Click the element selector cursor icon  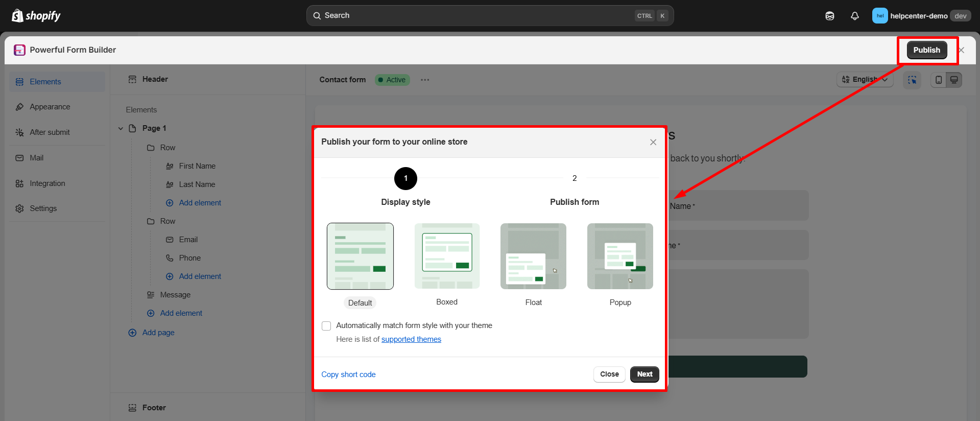click(x=912, y=80)
